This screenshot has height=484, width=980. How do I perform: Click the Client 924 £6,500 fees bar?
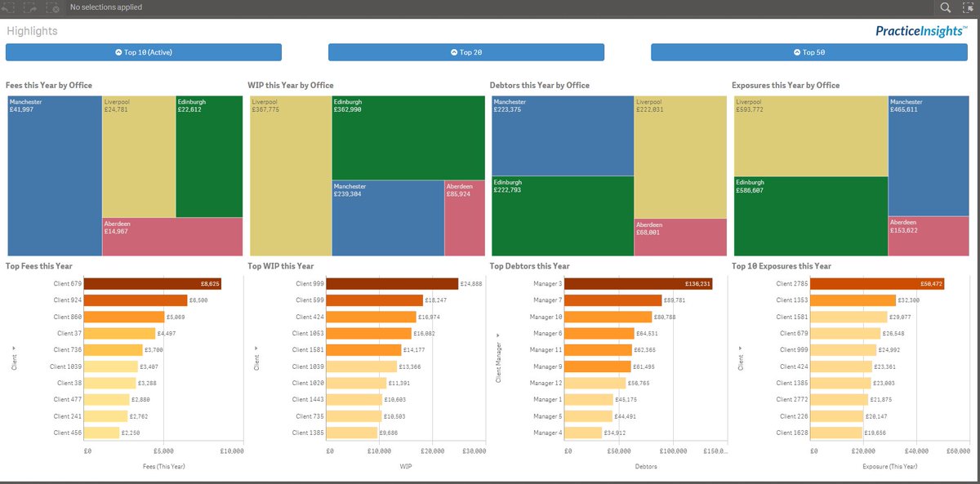tap(136, 300)
